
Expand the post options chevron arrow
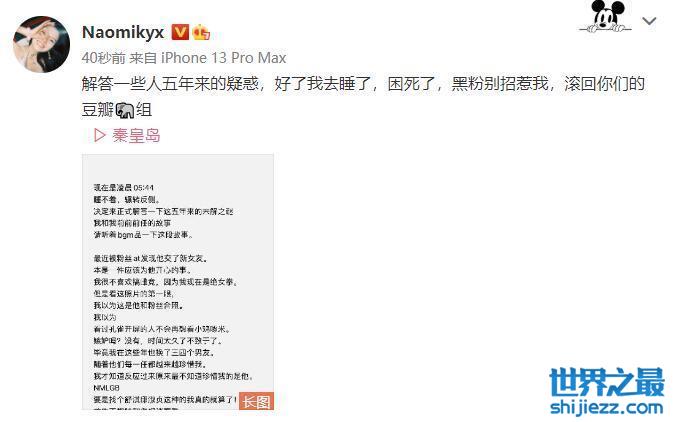(649, 21)
